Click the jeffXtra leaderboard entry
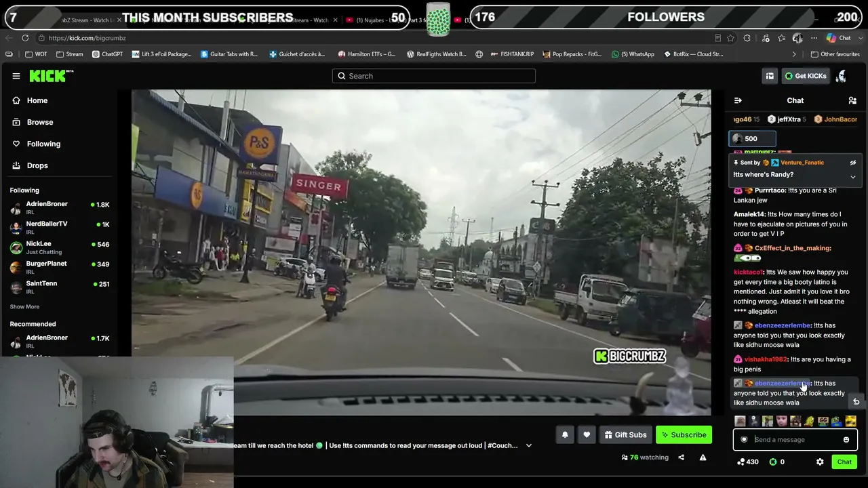The image size is (868, 488). coord(786,119)
